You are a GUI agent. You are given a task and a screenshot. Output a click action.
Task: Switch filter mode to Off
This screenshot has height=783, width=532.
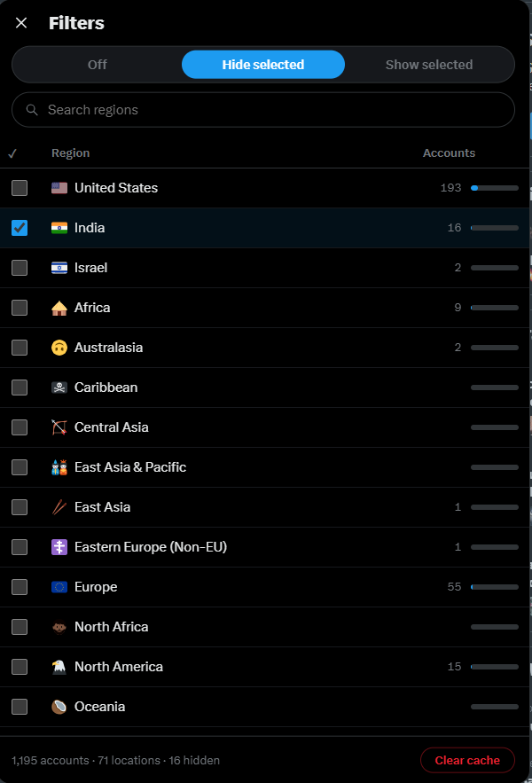(x=98, y=65)
